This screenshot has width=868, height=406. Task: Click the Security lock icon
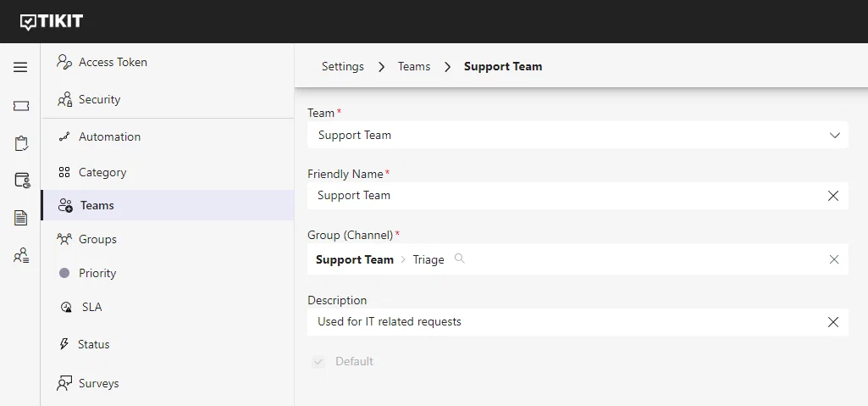64,100
